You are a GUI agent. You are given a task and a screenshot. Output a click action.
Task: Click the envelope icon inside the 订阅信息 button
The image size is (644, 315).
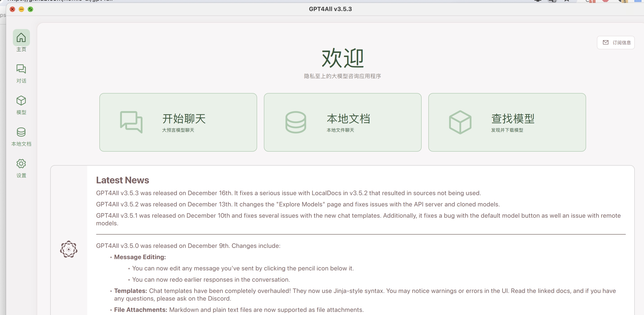tap(606, 42)
